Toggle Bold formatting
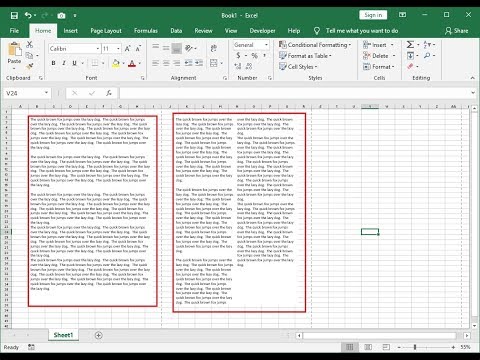The height and width of the screenshot is (360, 480). 53,63
